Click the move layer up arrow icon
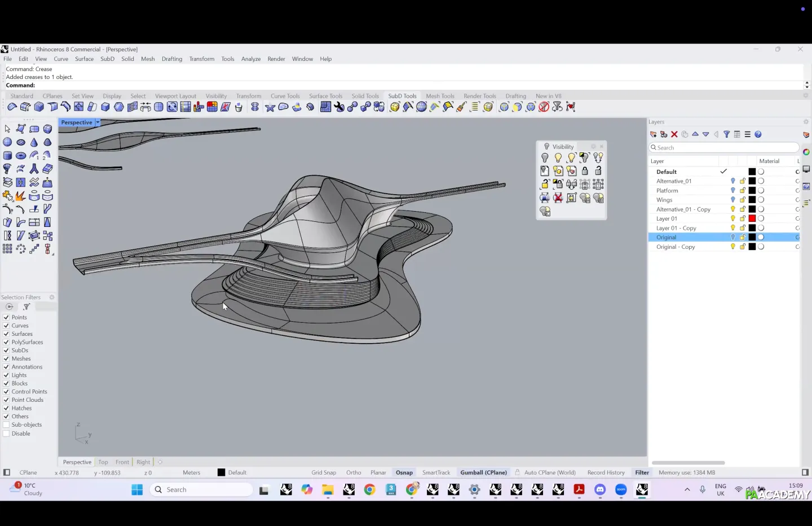This screenshot has height=526, width=812. [695, 134]
